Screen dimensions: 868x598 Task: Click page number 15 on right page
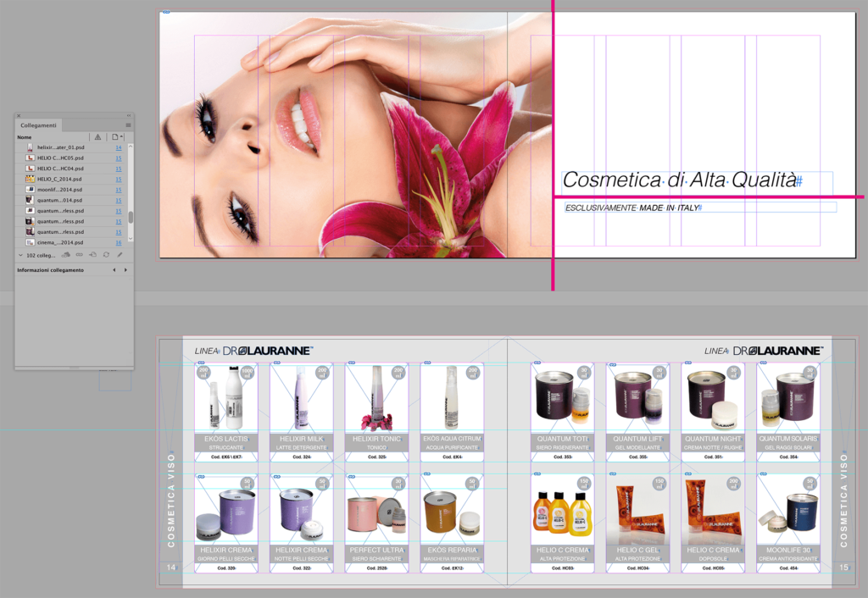point(843,567)
